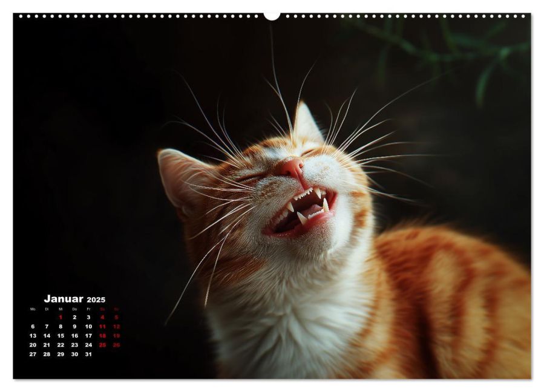
Task: Click on date 10 in calendar
Action: [88, 326]
